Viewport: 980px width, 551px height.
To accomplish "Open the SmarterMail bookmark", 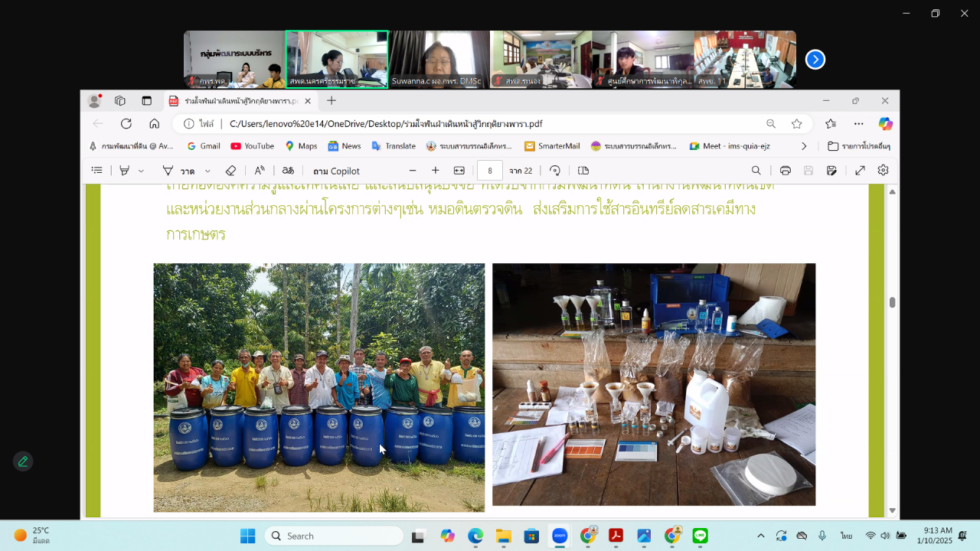I will coord(552,146).
